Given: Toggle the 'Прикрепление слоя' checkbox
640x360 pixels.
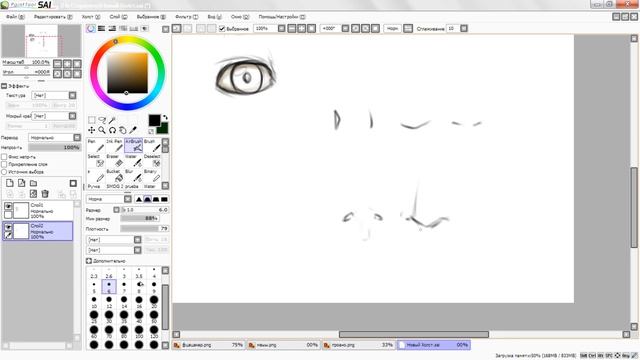Looking at the screenshot, I should click(x=4, y=164).
